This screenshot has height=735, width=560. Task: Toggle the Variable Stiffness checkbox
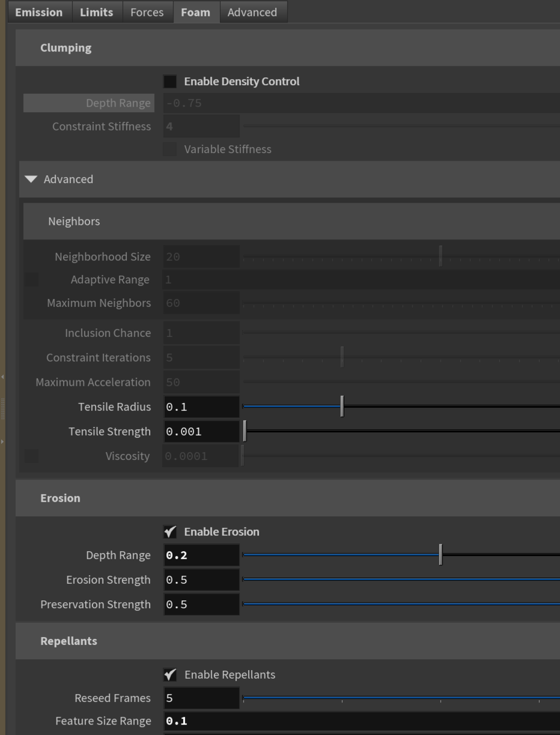170,149
